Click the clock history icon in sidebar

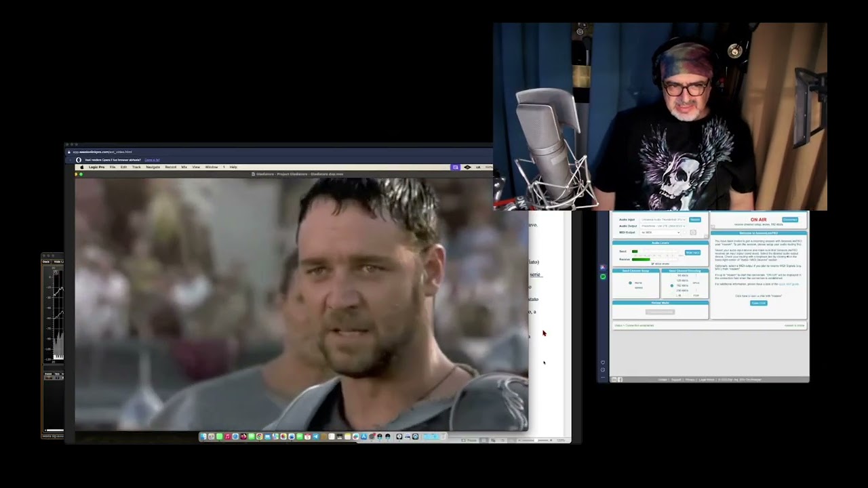point(603,370)
